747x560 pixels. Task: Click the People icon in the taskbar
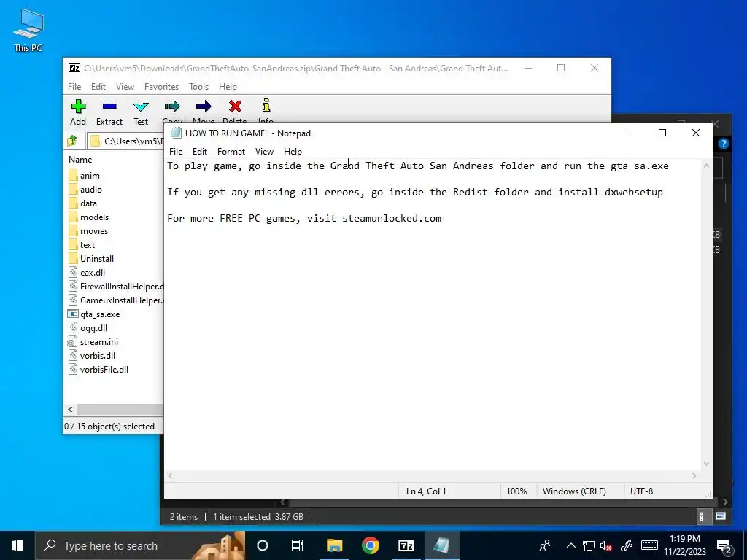[545, 545]
